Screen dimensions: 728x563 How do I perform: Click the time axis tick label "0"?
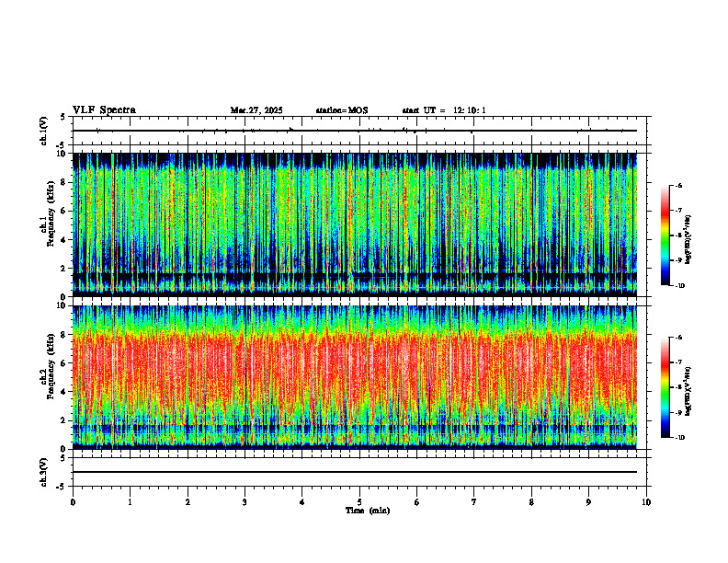tap(73, 502)
